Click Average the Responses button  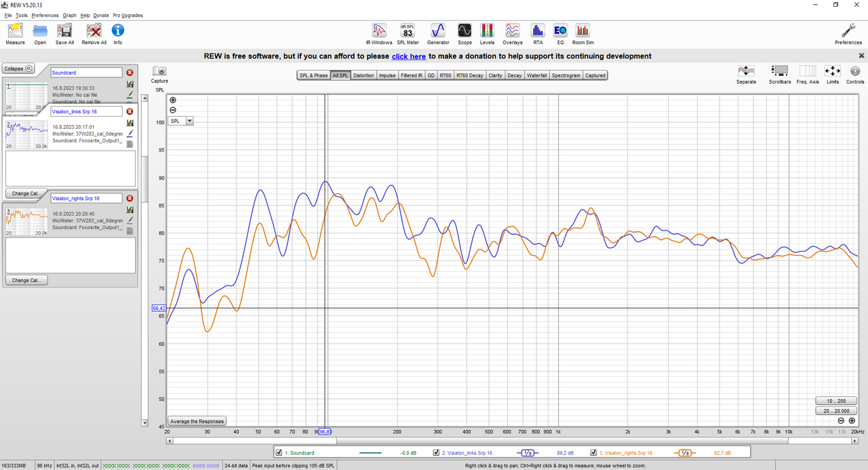pos(197,421)
